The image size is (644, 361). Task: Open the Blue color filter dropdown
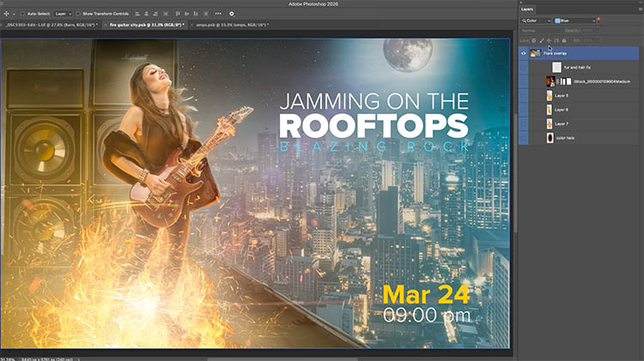574,21
